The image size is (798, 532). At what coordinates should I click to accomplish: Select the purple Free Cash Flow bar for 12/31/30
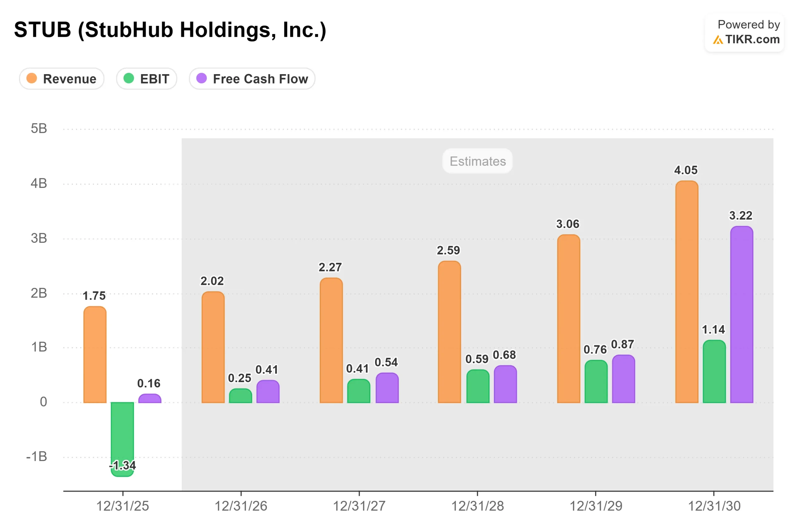point(742,314)
